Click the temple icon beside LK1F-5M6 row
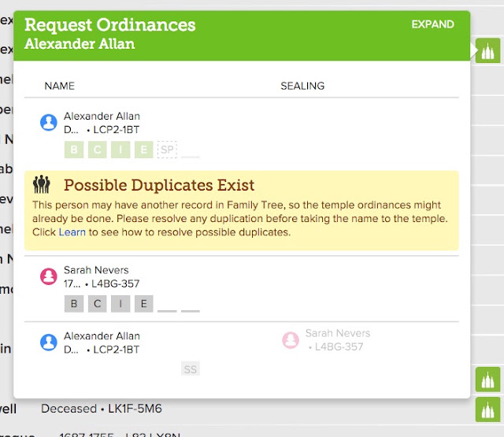Viewport: 504px width, 437px height. [487, 409]
